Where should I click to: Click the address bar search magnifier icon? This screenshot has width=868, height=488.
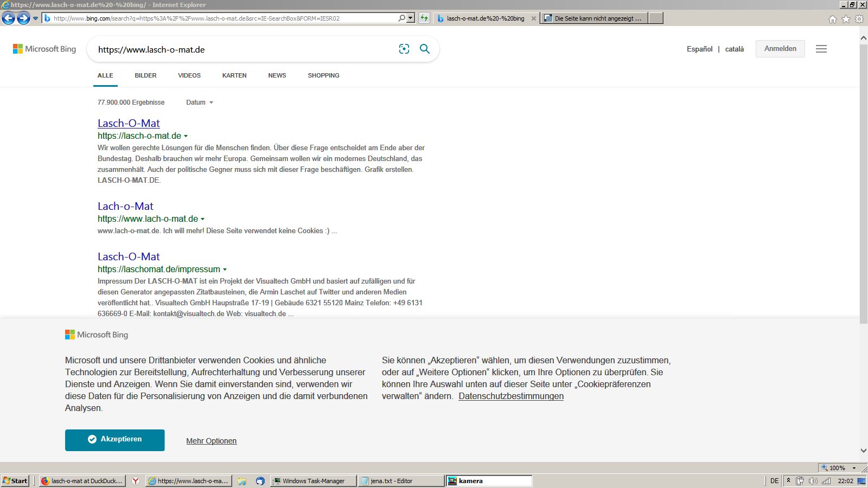pyautogui.click(x=402, y=18)
